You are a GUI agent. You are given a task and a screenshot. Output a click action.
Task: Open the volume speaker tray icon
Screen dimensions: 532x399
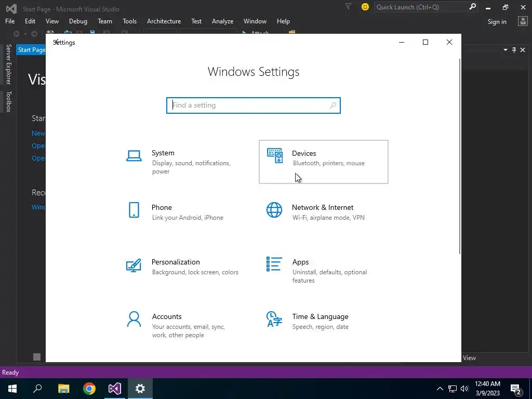pyautogui.click(x=464, y=389)
